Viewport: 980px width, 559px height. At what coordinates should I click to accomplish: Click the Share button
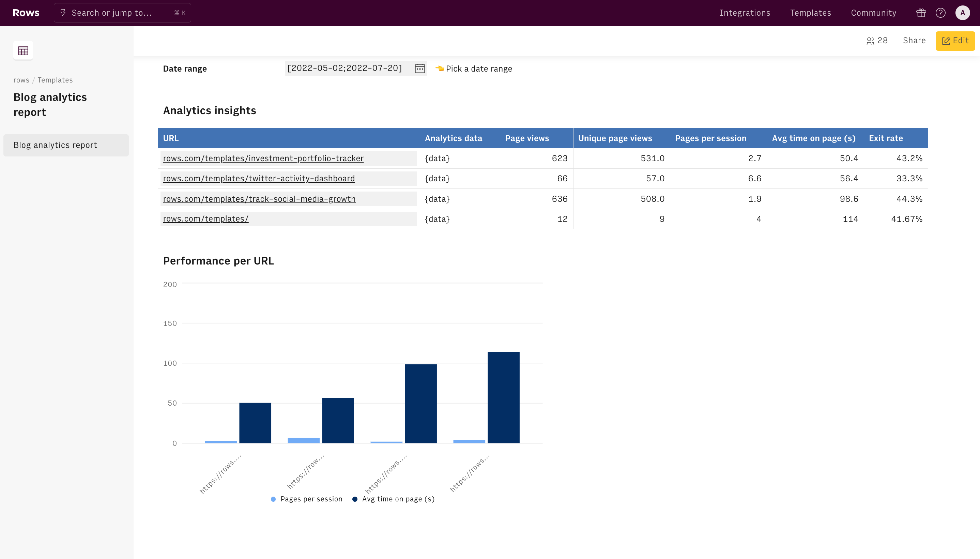click(914, 41)
